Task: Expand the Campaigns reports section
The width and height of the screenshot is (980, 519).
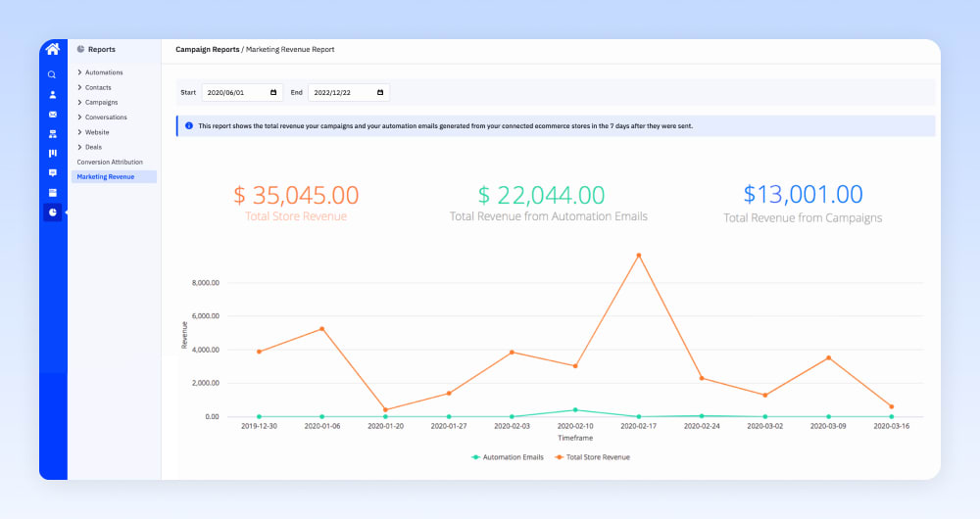Action: click(97, 103)
